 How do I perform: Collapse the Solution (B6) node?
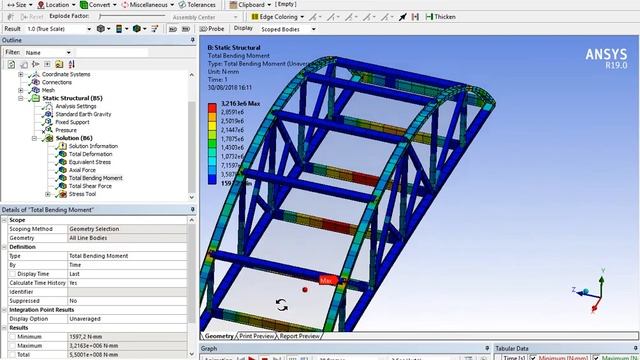click(34, 138)
